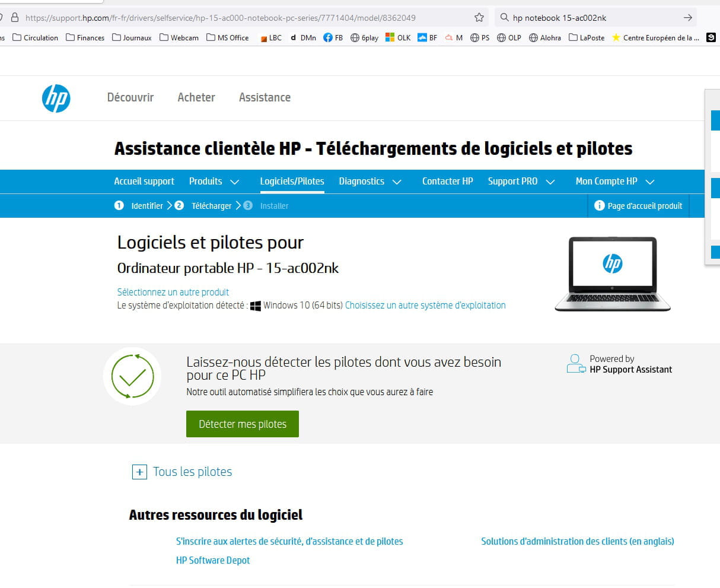The height and width of the screenshot is (588, 720).
Task: Click the info icon beside Page d'accueil produit
Action: coord(599,206)
